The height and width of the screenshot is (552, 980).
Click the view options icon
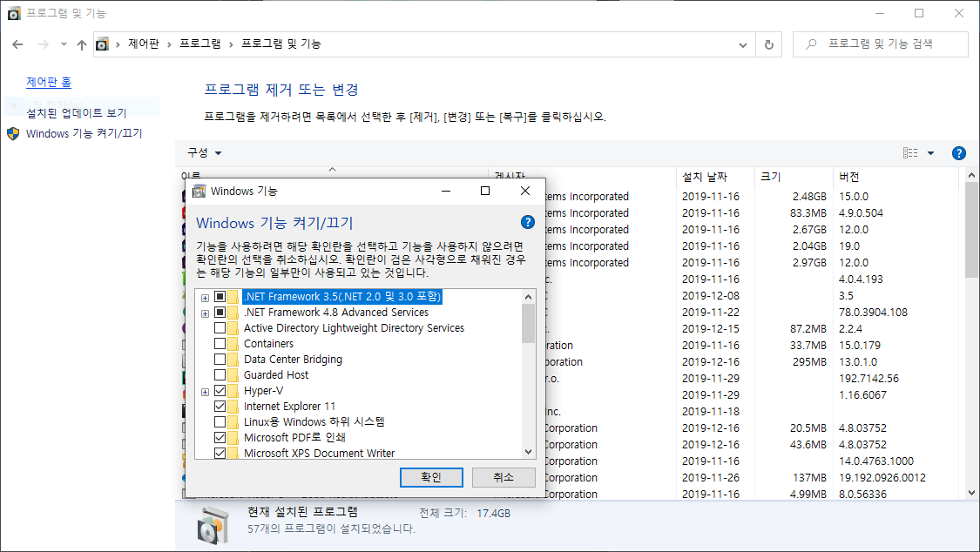(910, 153)
